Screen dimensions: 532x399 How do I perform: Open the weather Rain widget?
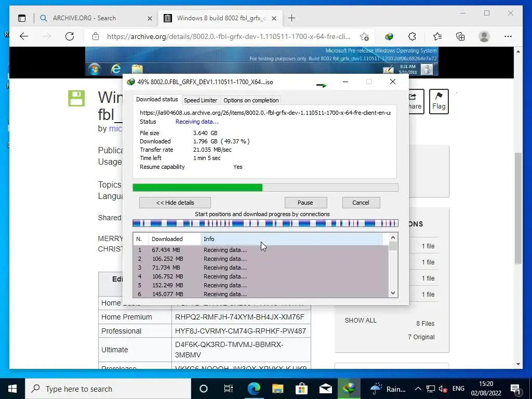388,389
